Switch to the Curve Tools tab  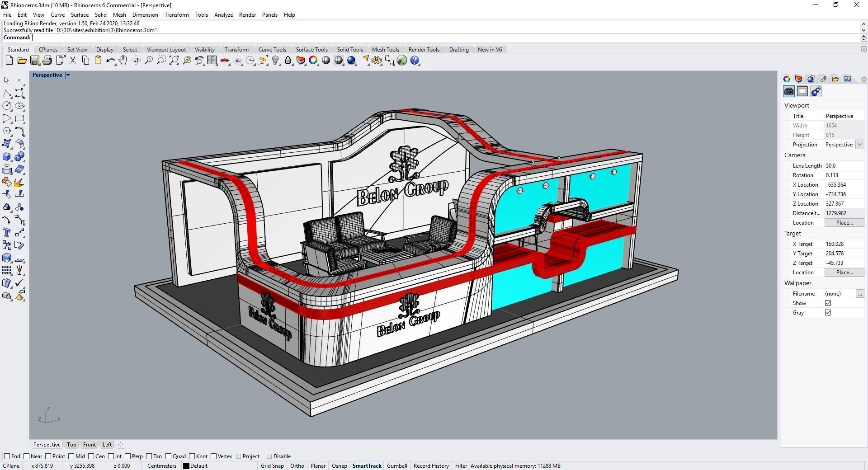(x=272, y=50)
